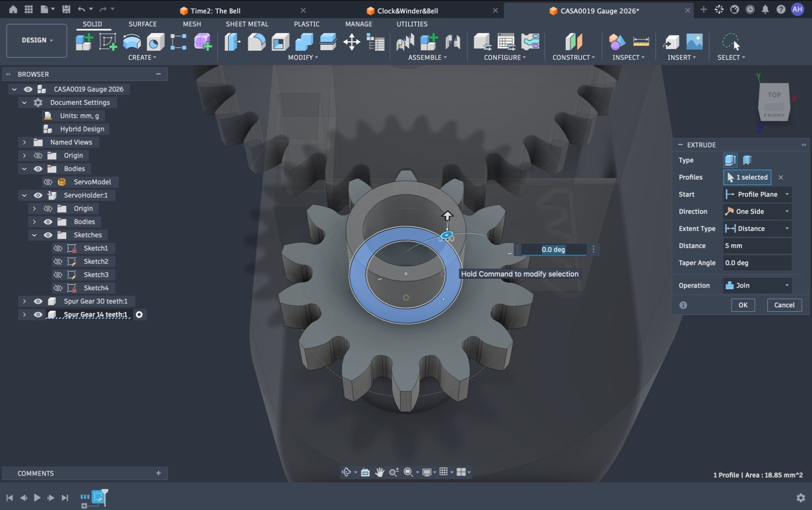Click the Change Parameters icon in Configure
This screenshot has width=812, height=510.
click(506, 41)
